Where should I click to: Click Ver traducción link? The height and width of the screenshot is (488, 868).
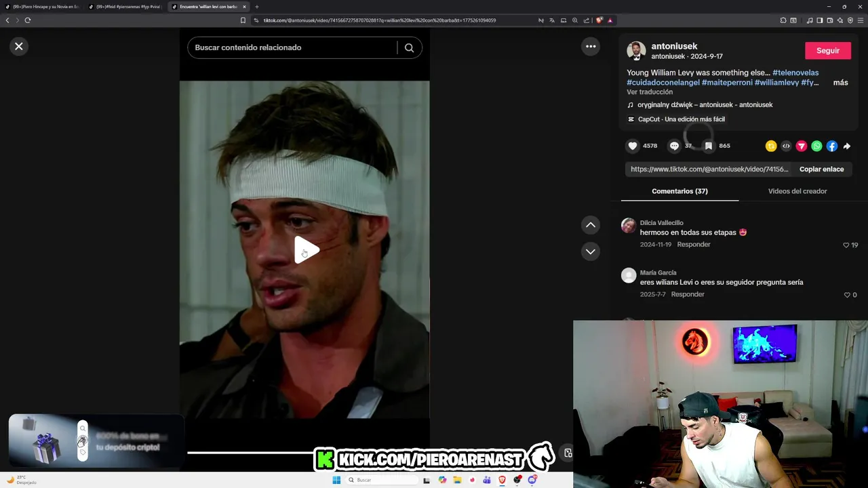(650, 92)
